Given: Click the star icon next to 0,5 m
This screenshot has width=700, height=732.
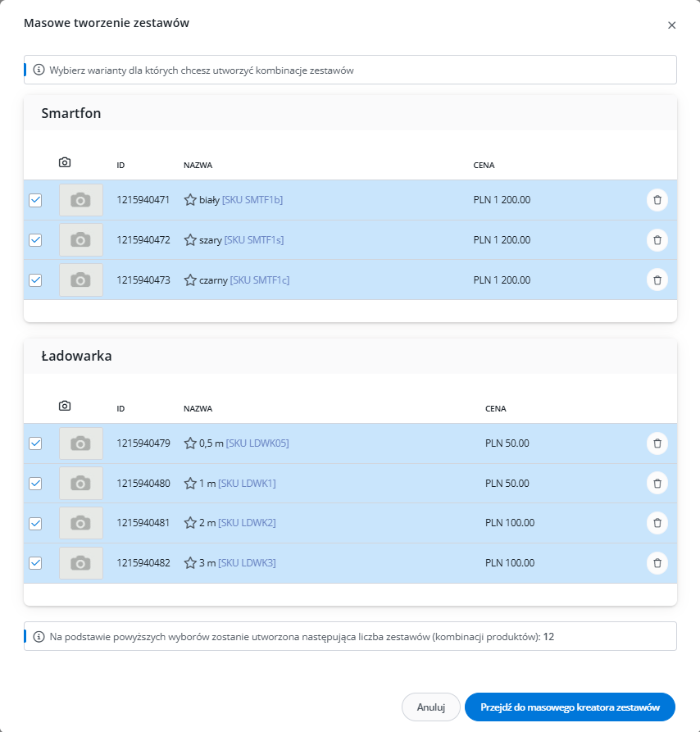Looking at the screenshot, I should click(190, 443).
